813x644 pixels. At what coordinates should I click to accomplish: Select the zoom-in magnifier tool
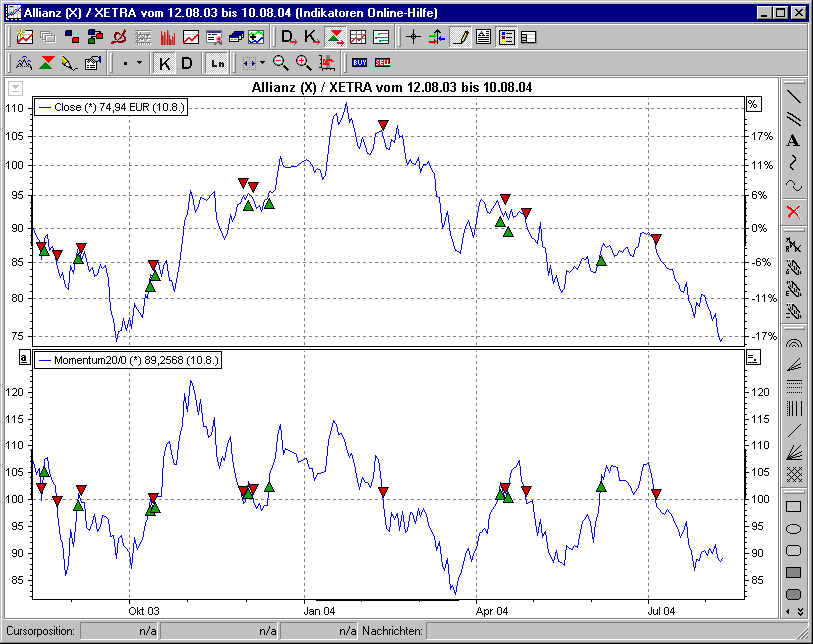click(x=304, y=62)
